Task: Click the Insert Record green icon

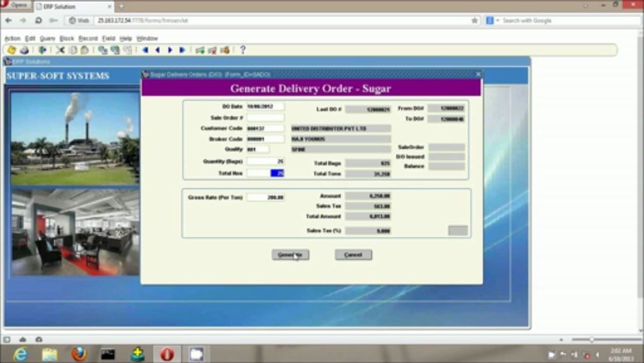Action: pyautogui.click(x=200, y=50)
